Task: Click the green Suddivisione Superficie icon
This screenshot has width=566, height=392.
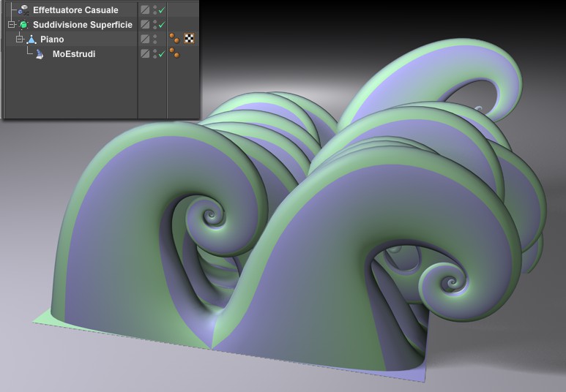Action: 24,25
